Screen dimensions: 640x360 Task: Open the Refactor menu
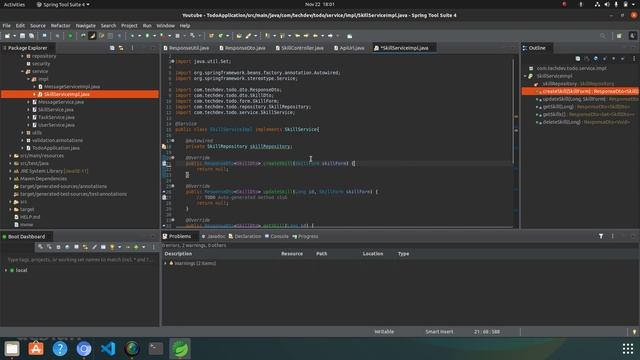coord(60,25)
